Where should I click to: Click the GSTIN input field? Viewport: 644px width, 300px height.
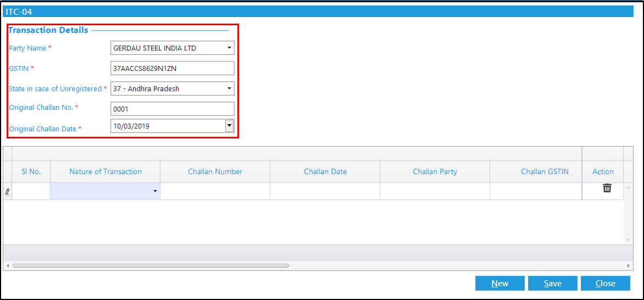tap(173, 68)
